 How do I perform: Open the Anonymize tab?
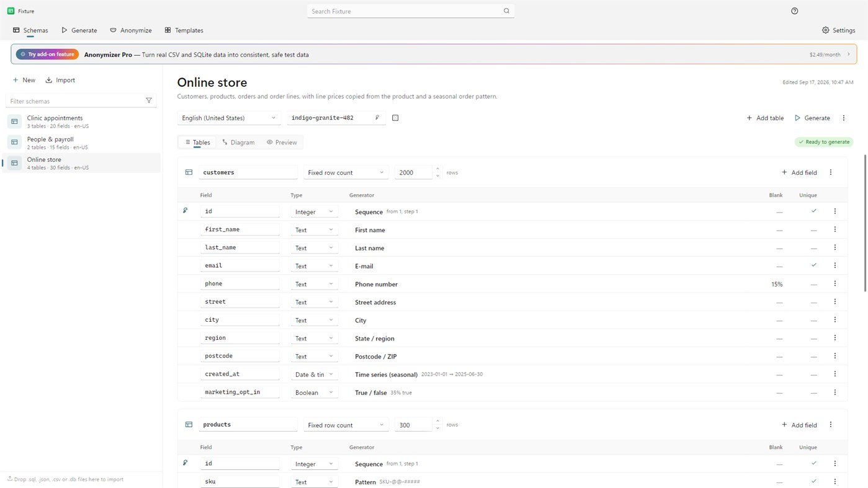click(x=131, y=30)
